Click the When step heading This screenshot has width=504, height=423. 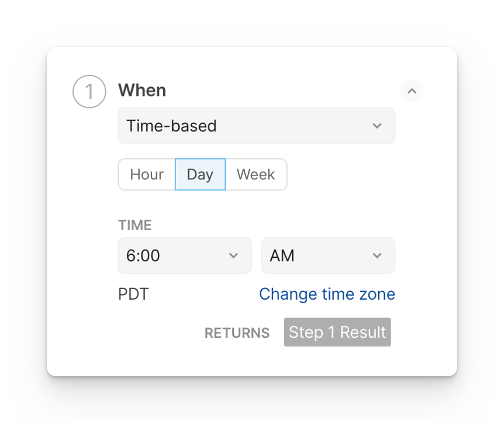pyautogui.click(x=142, y=91)
